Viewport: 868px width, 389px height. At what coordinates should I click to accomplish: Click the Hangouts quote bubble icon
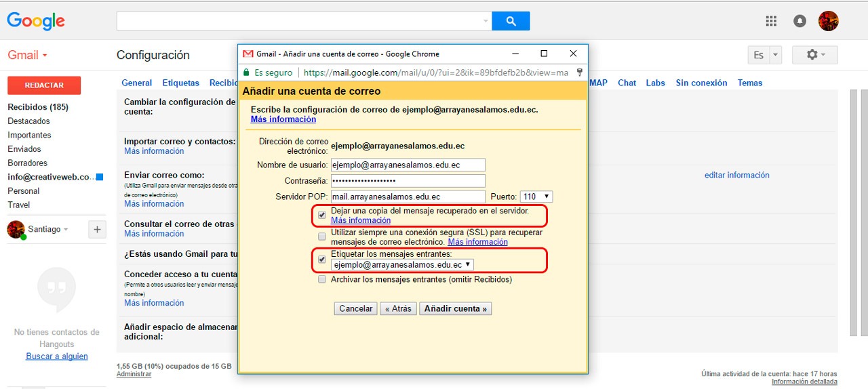(x=56, y=290)
